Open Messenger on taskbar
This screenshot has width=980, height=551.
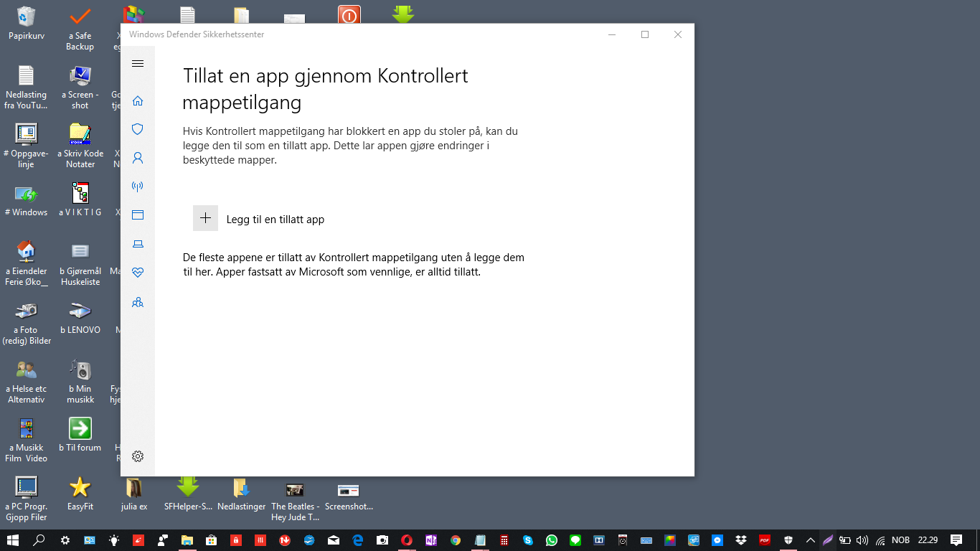(717, 540)
